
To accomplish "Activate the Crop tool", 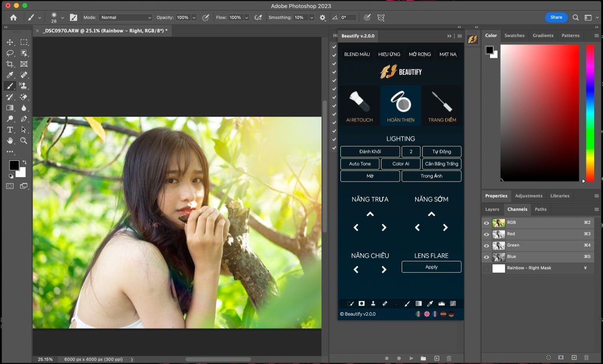I will pyautogui.click(x=9, y=64).
